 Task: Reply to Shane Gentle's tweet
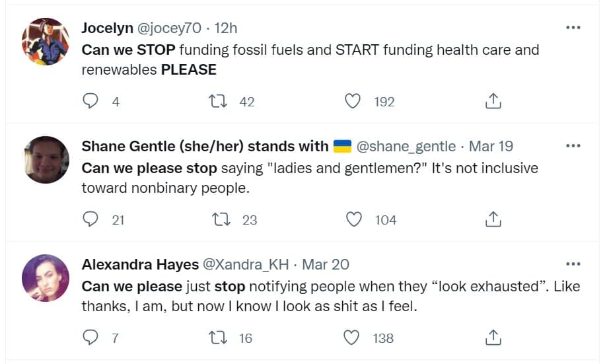click(x=91, y=219)
